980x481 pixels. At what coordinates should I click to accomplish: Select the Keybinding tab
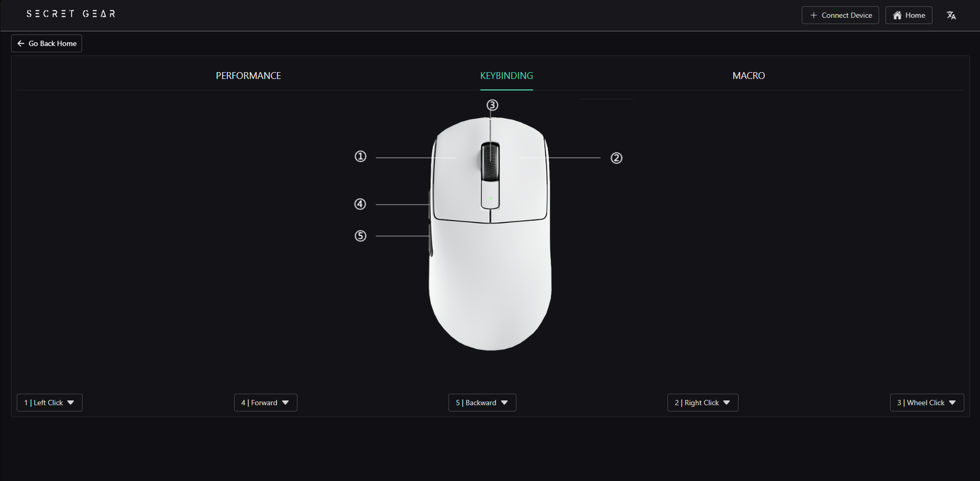point(506,76)
